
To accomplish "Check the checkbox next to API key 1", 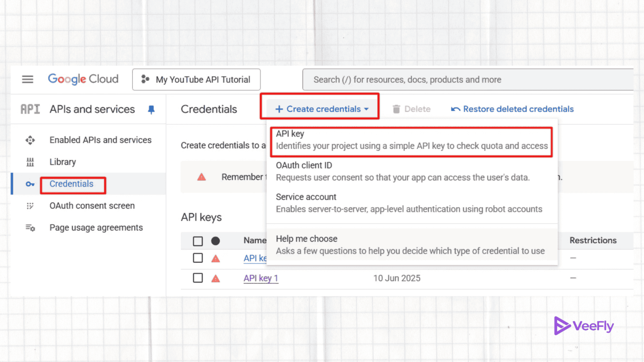I will 197,278.
